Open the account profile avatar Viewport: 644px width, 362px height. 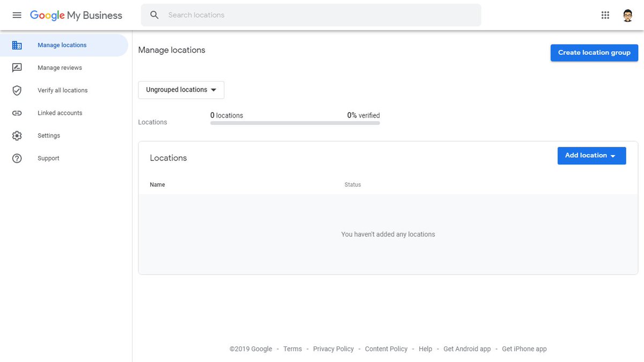coord(628,15)
